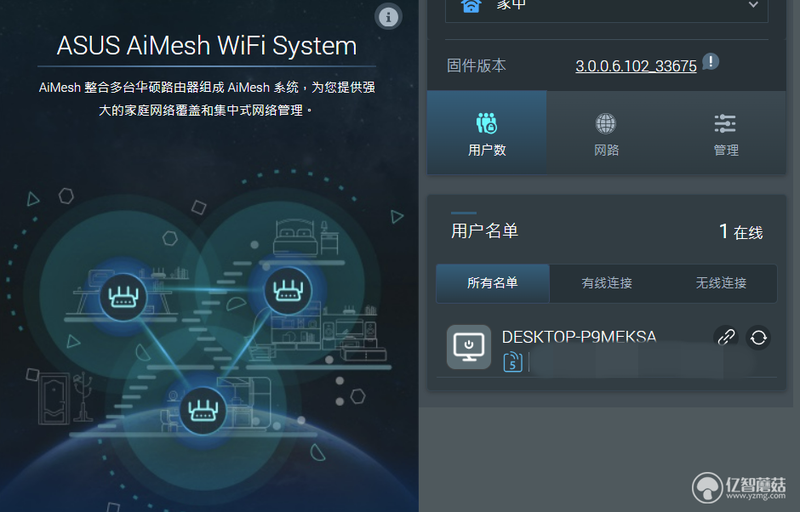
Task: Open the firmware version link 3.0.0.6.102_33675
Action: [x=636, y=66]
